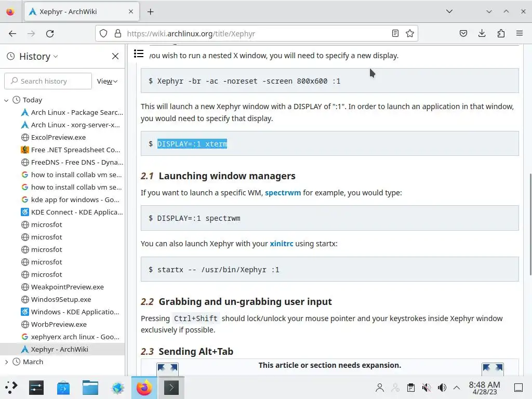532x399 pixels.
Task: Collapse the Today history group
Action: [x=6, y=100]
